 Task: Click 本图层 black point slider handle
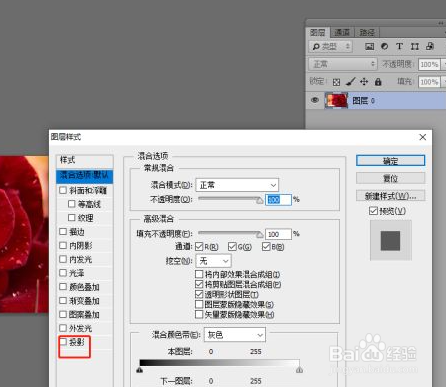pos(140,370)
